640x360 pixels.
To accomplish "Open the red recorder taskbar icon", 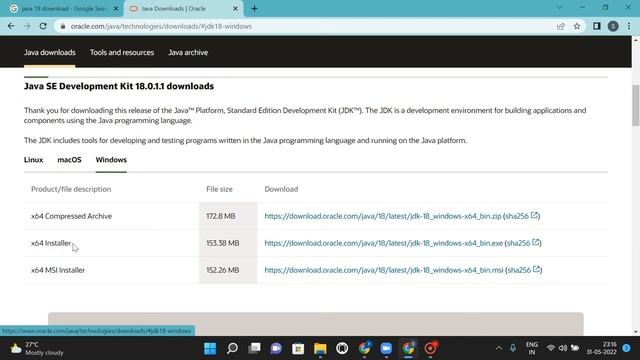I will click(x=430, y=348).
